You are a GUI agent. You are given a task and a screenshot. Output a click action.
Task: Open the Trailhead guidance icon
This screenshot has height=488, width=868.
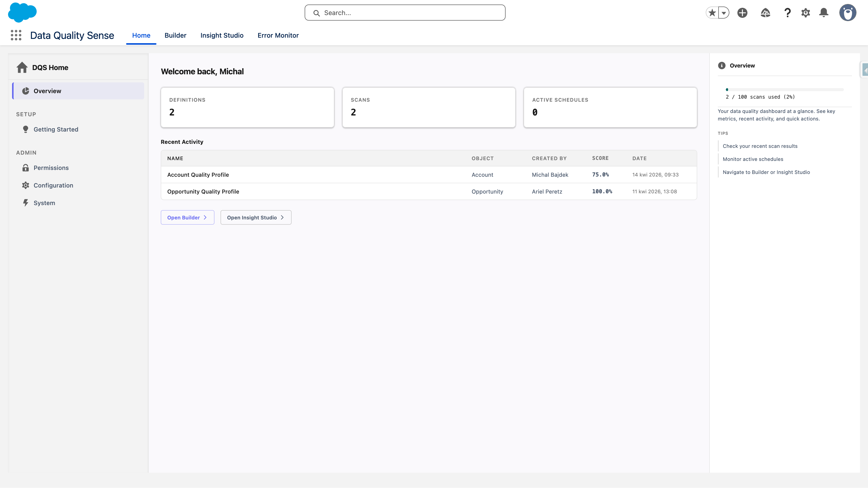click(x=766, y=13)
